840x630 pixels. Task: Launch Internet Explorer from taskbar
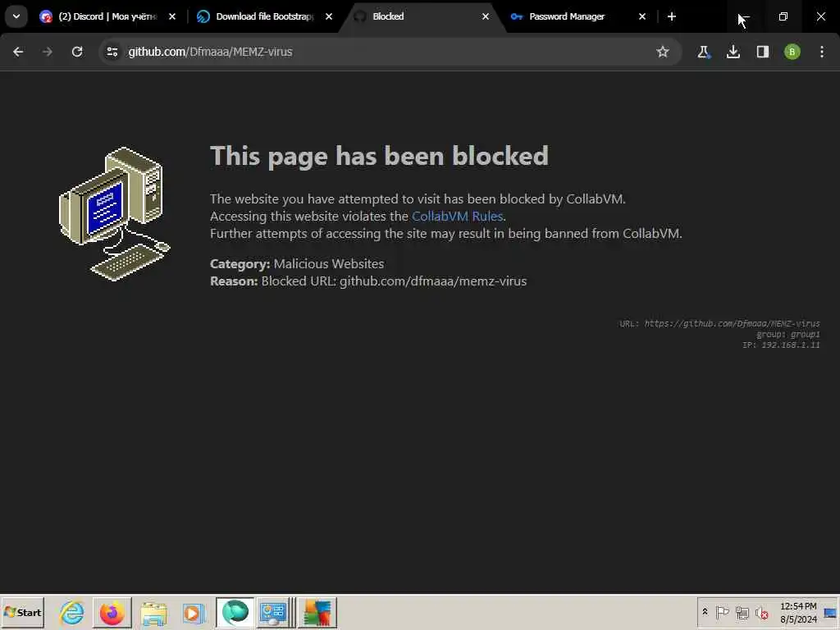pos(72,612)
